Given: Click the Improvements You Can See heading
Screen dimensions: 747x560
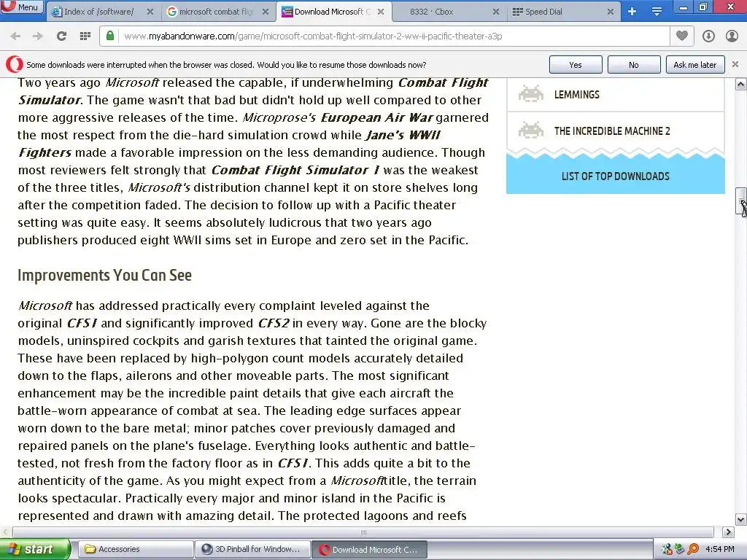Looking at the screenshot, I should (x=105, y=275).
